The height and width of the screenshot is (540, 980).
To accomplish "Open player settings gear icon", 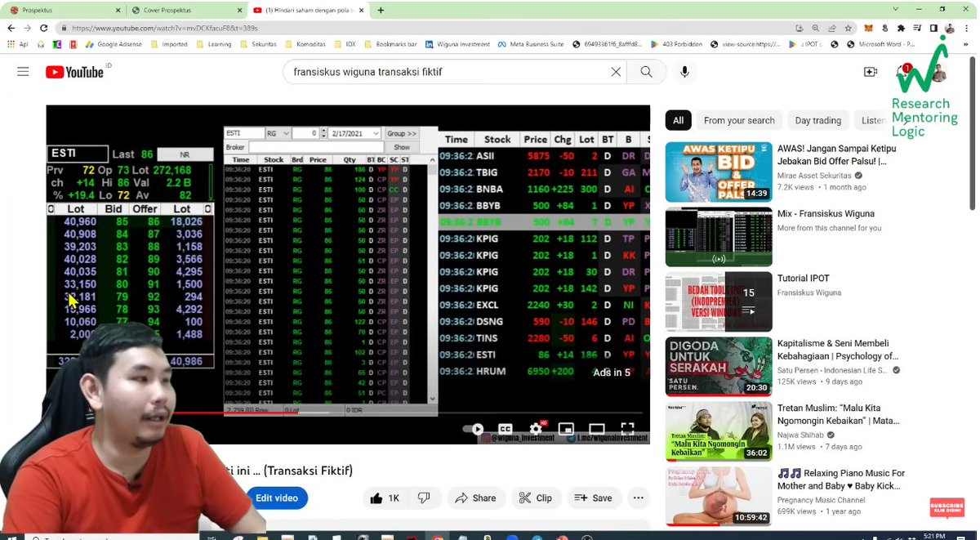I will click(x=536, y=429).
